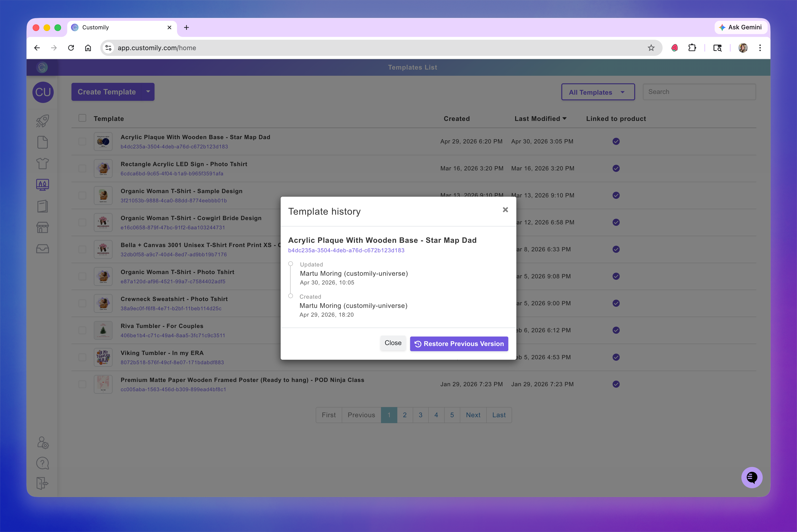797x532 pixels.
Task: Click Next page
Action: 473,415
